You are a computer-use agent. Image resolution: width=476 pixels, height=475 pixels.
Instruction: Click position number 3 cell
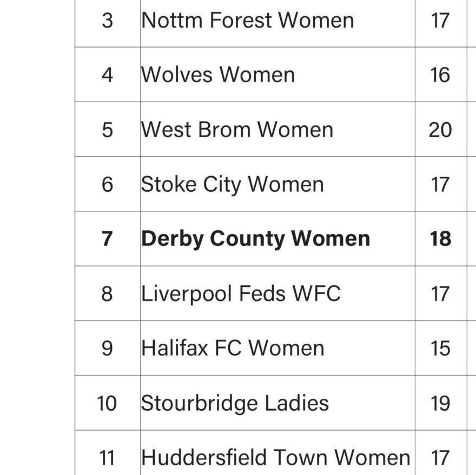click(x=108, y=21)
